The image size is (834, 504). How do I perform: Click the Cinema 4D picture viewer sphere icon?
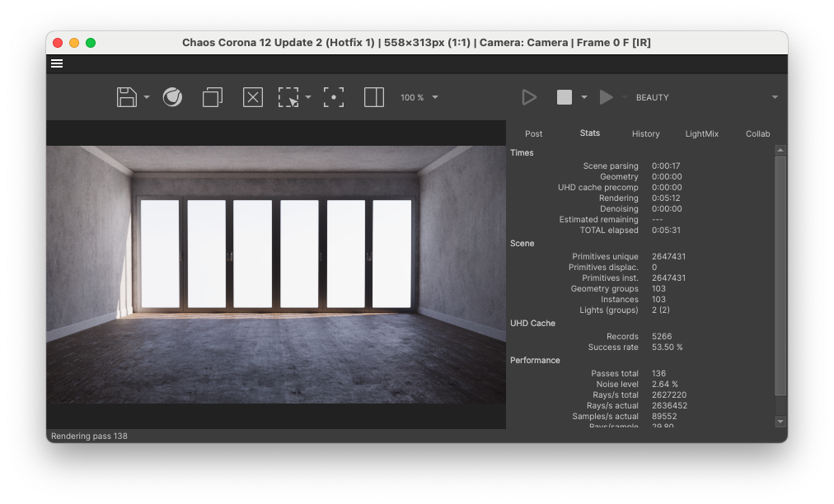click(x=172, y=97)
